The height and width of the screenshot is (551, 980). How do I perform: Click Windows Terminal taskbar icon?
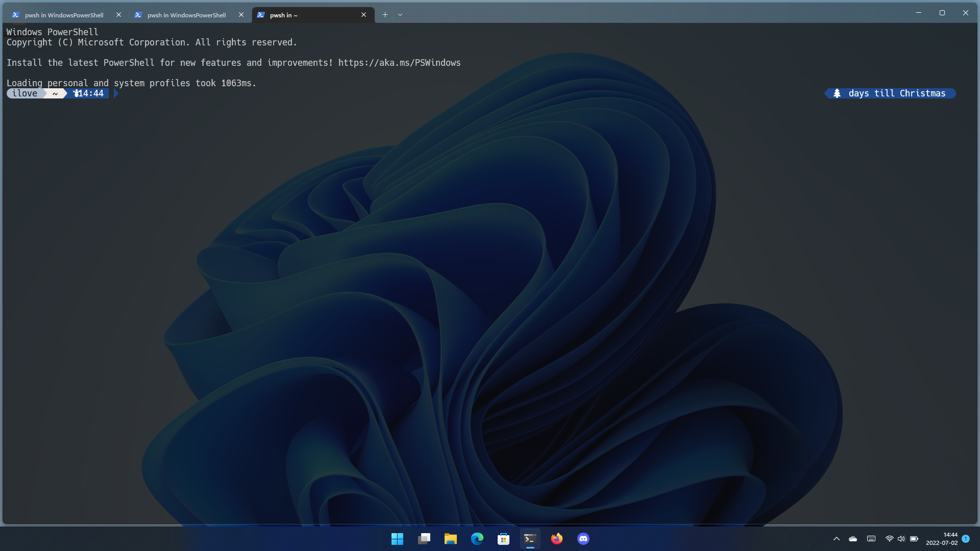[530, 539]
